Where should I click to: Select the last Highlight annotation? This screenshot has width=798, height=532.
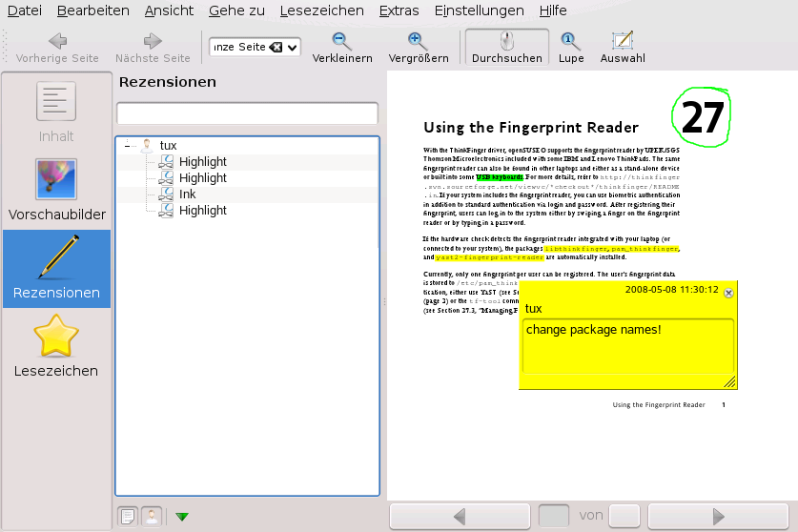[202, 211]
